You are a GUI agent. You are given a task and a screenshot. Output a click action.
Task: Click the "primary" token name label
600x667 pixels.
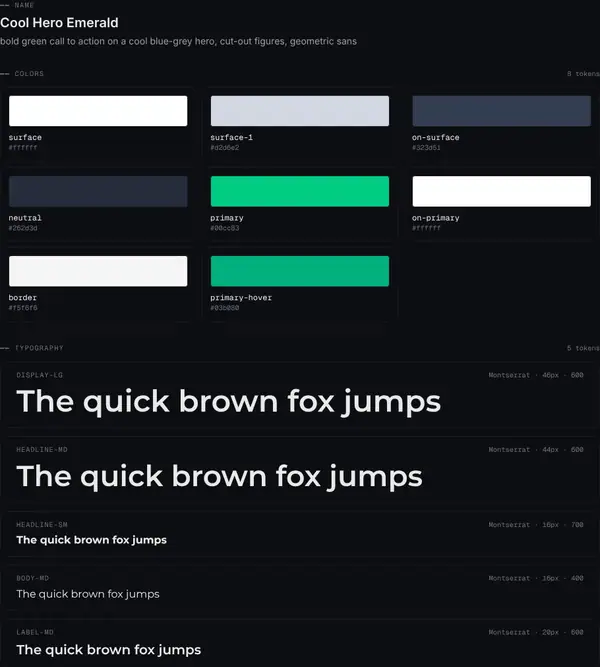pos(227,218)
